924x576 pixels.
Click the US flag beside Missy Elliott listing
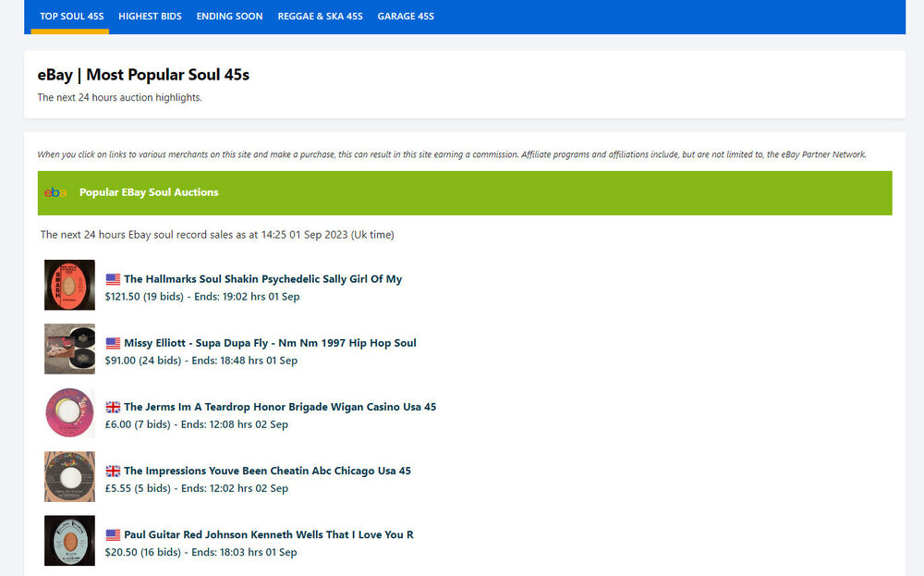[x=113, y=343]
